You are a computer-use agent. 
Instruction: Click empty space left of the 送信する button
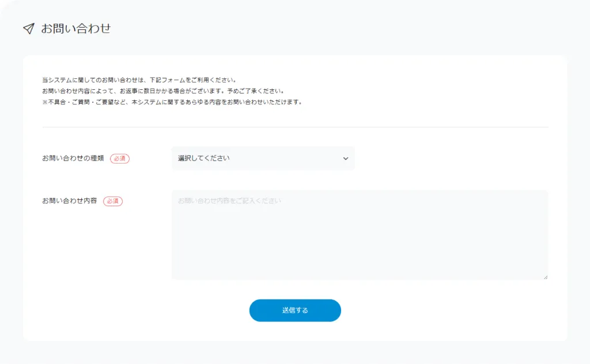tap(144, 310)
